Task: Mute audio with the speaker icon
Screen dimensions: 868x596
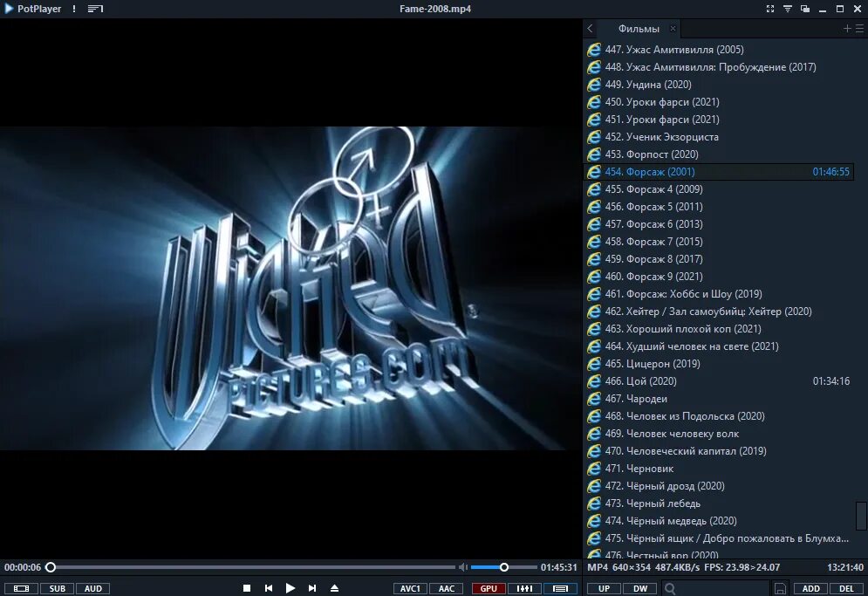Action: click(x=462, y=567)
